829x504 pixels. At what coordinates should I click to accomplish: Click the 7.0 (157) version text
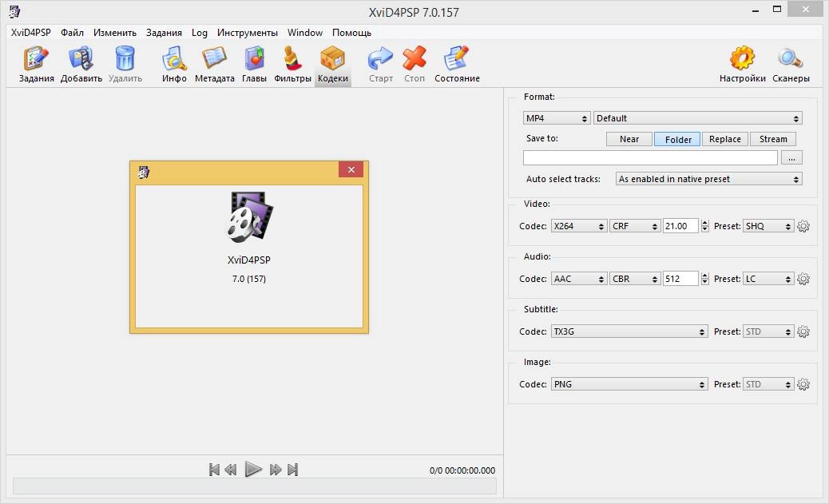pyautogui.click(x=249, y=279)
